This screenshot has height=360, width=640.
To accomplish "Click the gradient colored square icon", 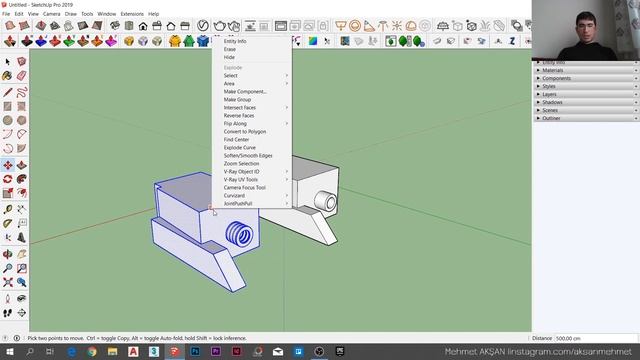I will pos(313,41).
